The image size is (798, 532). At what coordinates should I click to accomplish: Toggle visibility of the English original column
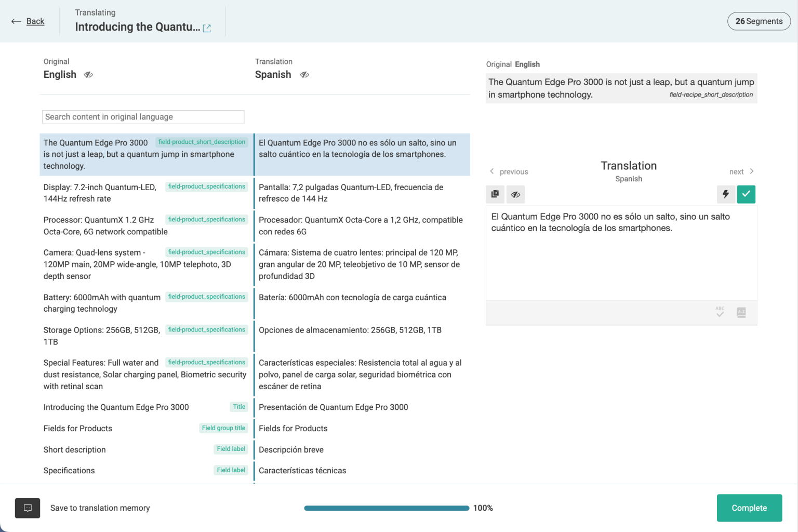pyautogui.click(x=88, y=75)
